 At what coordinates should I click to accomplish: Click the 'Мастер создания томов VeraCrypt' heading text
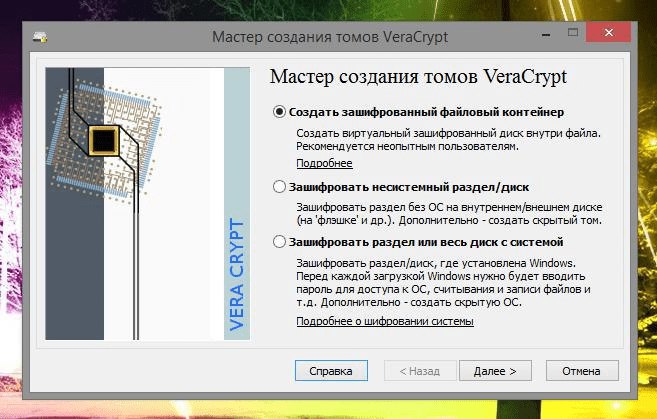418,77
